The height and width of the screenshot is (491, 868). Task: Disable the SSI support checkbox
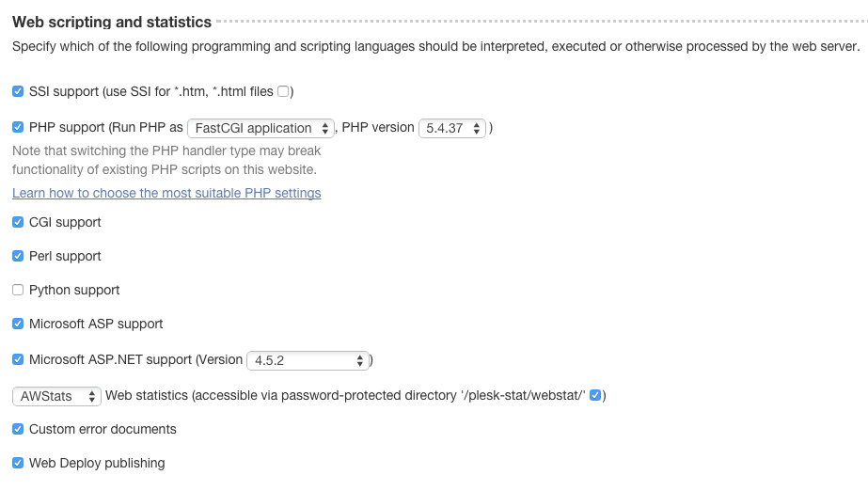pyautogui.click(x=18, y=91)
